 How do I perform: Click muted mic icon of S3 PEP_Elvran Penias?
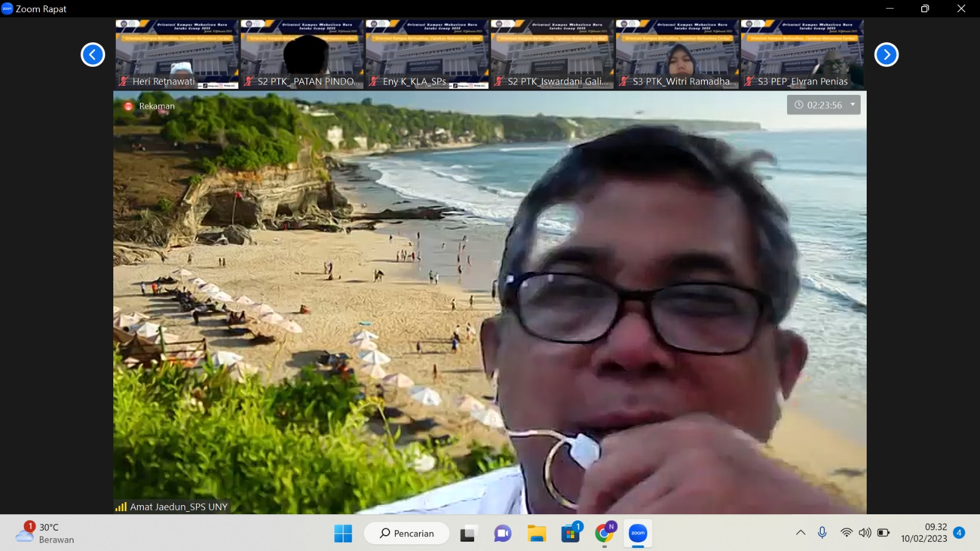pos(749,81)
